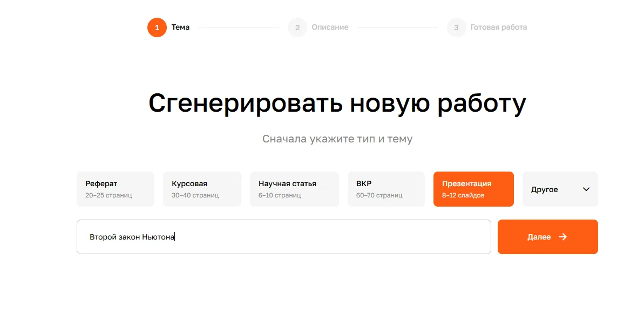
Task: Click the Тема step label
Action: pos(180,28)
